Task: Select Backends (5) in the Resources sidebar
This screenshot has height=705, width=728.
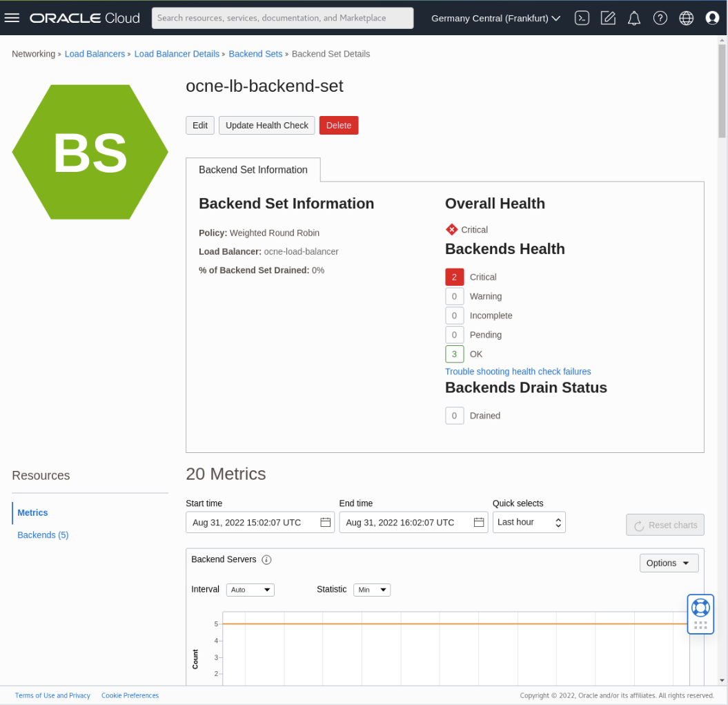Action: point(43,534)
